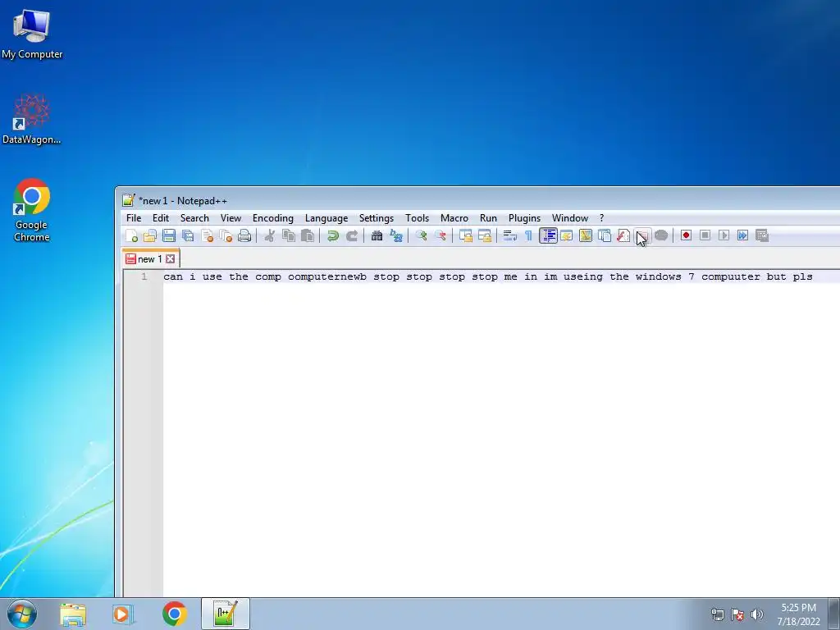
Task: Click the Stop Recording macro icon
Action: (x=705, y=235)
